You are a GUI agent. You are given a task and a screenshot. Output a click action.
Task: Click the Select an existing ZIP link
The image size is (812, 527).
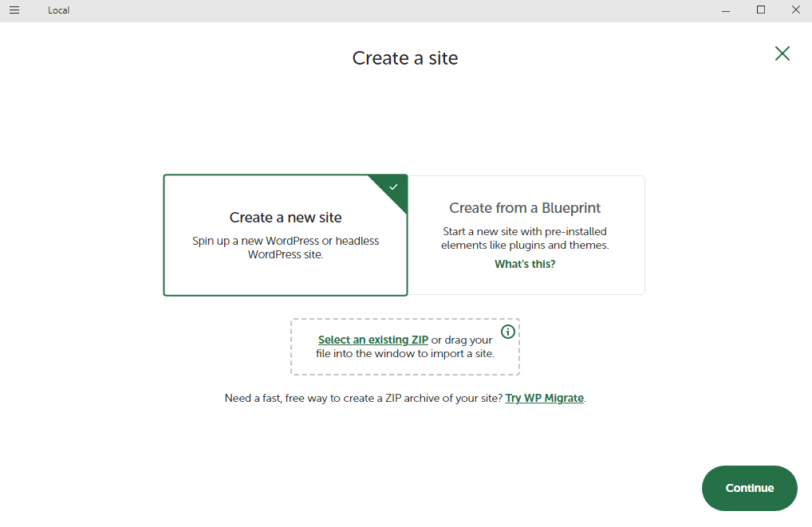[372, 340]
